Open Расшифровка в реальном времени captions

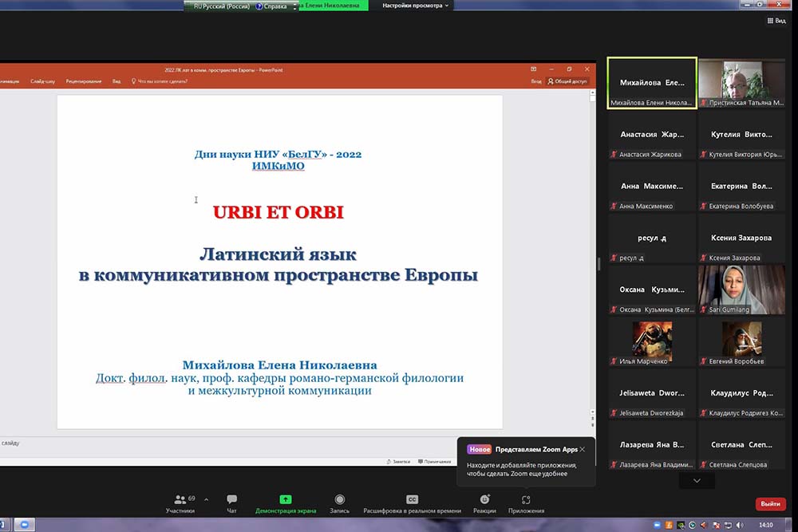[x=412, y=502]
